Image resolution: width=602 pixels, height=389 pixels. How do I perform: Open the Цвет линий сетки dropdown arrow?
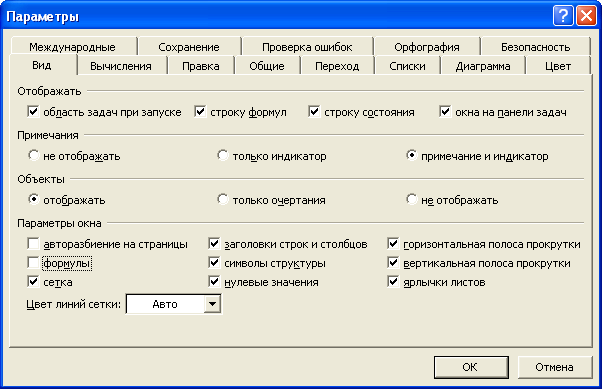pos(212,304)
